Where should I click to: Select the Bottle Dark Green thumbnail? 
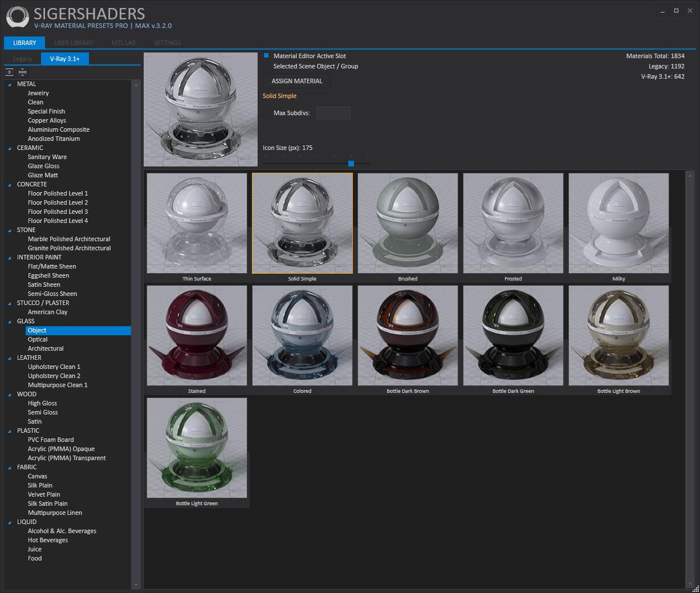(x=513, y=335)
